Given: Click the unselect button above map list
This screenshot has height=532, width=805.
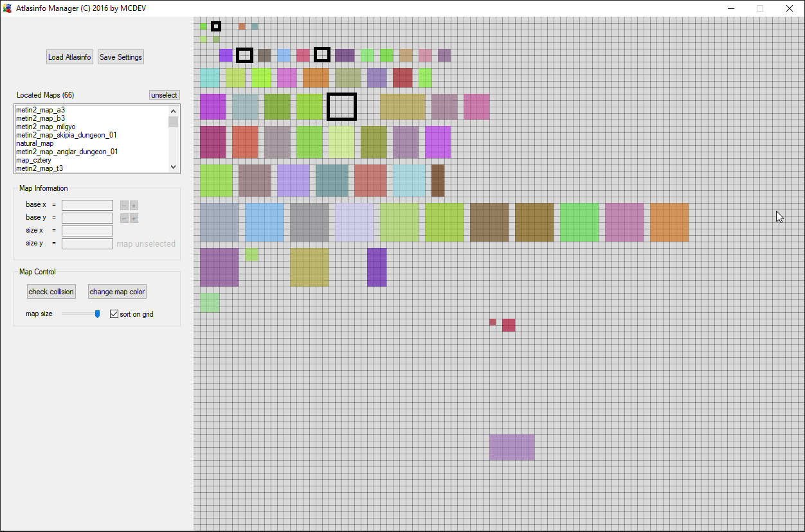Looking at the screenshot, I should 164,95.
